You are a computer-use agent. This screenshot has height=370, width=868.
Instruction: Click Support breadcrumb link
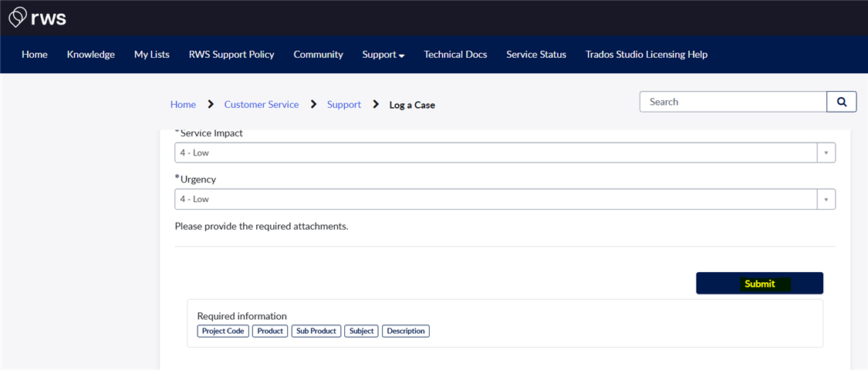[344, 105]
